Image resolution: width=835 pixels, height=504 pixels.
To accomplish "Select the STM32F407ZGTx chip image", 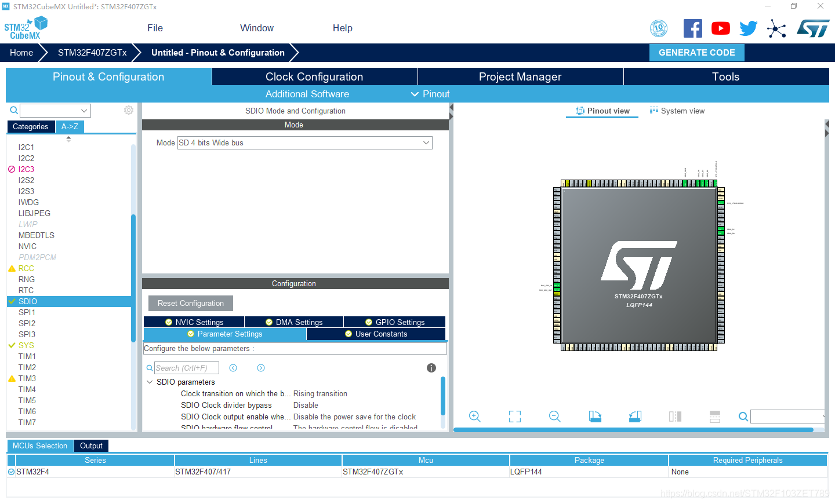I will (639, 265).
